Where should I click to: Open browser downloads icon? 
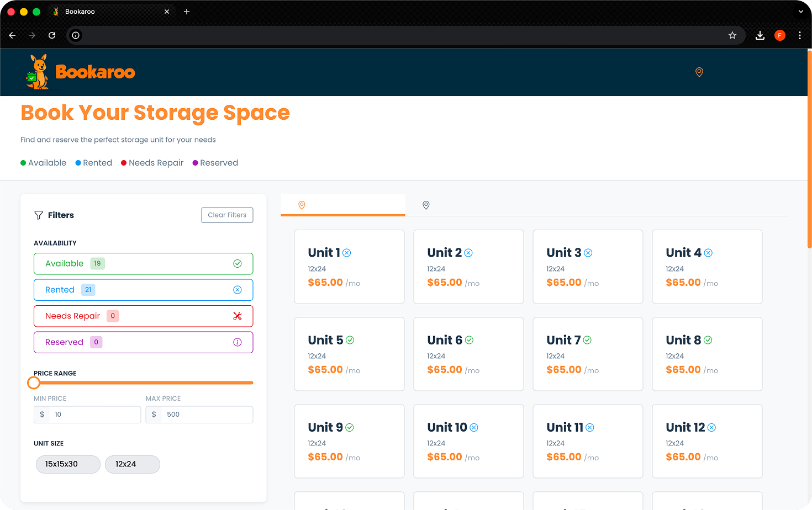tap(760, 35)
